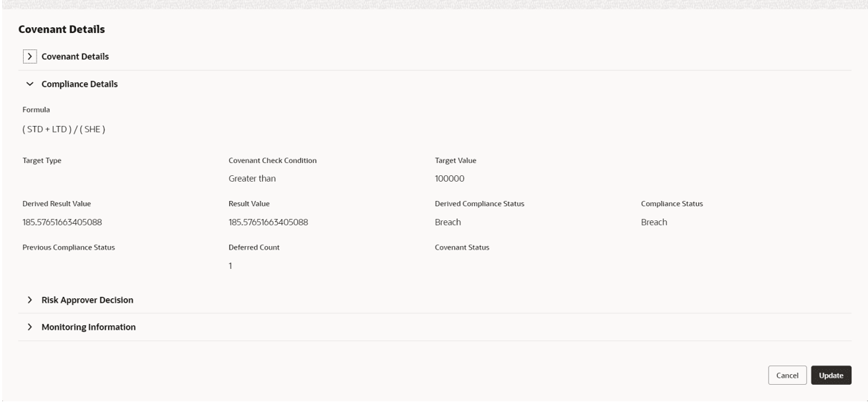
Task: Click the Deferred Count value 1
Action: pos(231,265)
